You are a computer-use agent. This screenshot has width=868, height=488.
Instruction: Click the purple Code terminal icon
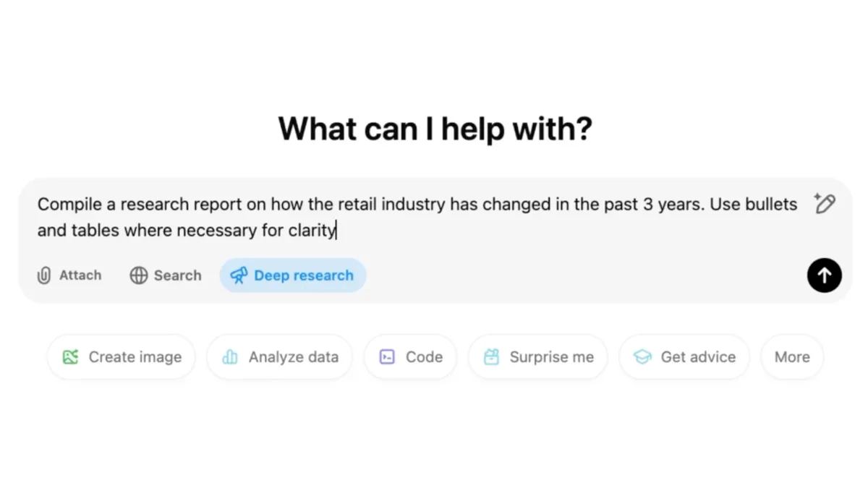(387, 356)
